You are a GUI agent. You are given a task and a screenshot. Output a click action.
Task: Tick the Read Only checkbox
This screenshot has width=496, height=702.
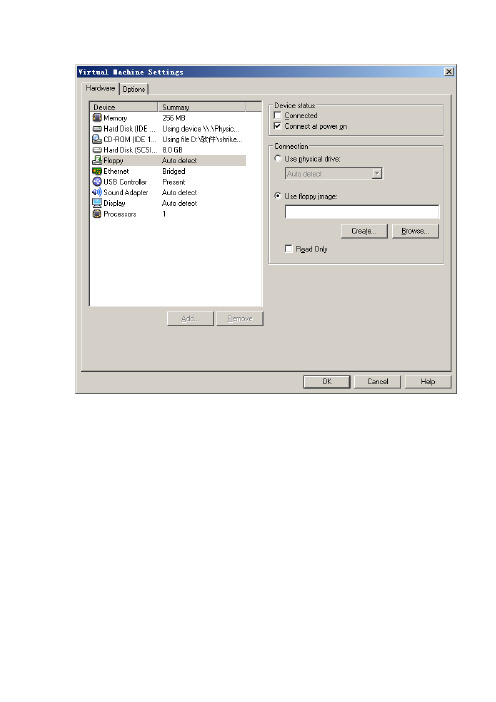(289, 248)
